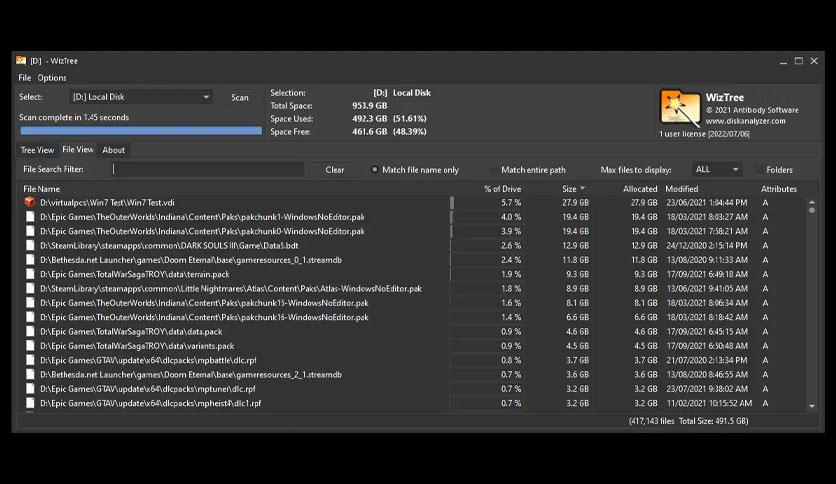Click file icon of mpheist4 dlc1.rpf

pyautogui.click(x=30, y=403)
